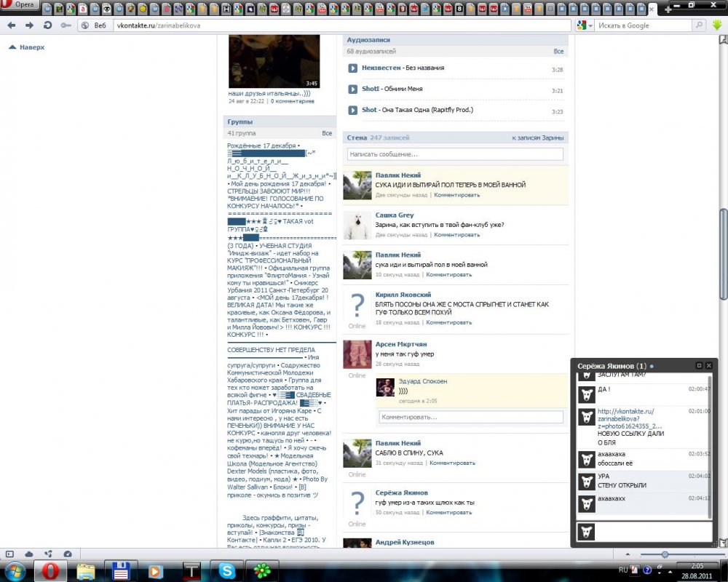Play the track Shot! - Обними Меня
728x582 pixels.
click(x=353, y=89)
